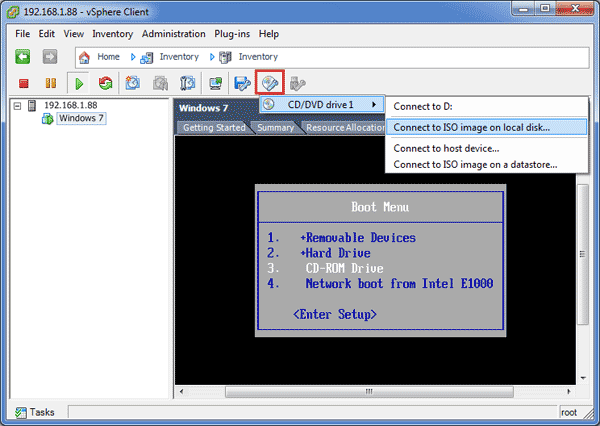
Task: Choose Connect to host device option
Action: (446, 148)
